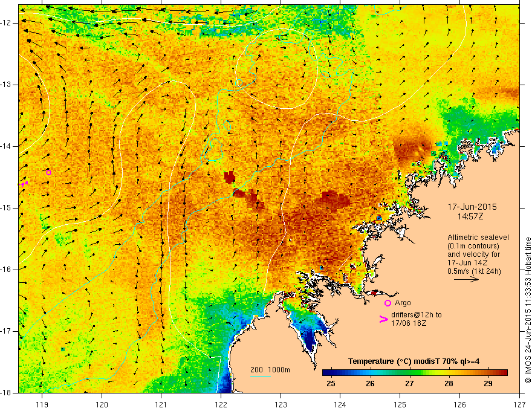Click the '(0.1m contours)' text
This screenshot has height=411, width=532.
[x=473, y=246]
